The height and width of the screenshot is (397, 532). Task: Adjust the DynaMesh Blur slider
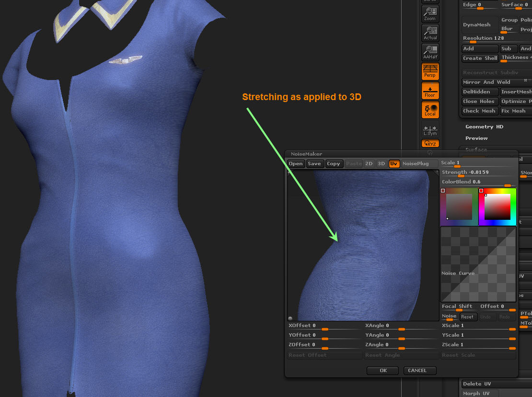[509, 30]
